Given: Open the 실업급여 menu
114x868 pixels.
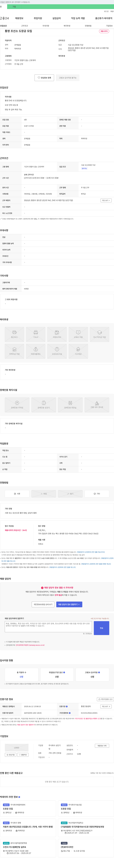Looking at the screenshot, I should (57, 18).
